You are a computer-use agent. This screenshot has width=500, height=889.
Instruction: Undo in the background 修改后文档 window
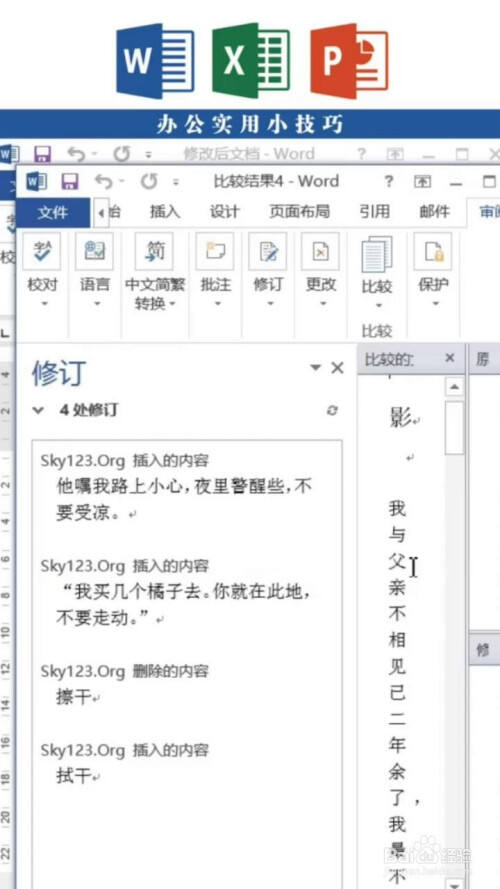[76, 154]
